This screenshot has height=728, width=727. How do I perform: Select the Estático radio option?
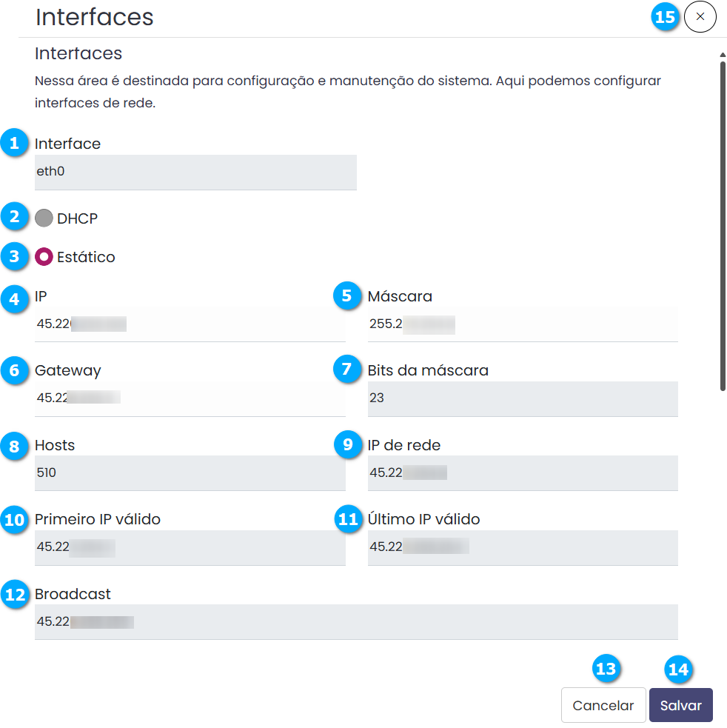point(44,257)
